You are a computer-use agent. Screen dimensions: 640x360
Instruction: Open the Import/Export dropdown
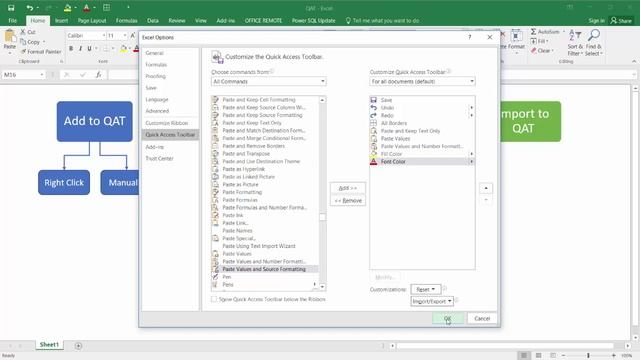click(x=432, y=301)
